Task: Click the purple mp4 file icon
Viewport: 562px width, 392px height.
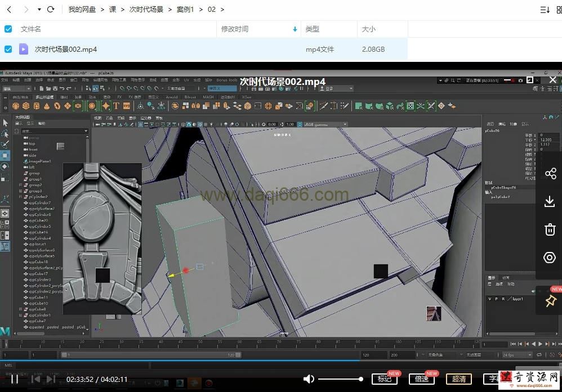Action: tap(24, 49)
